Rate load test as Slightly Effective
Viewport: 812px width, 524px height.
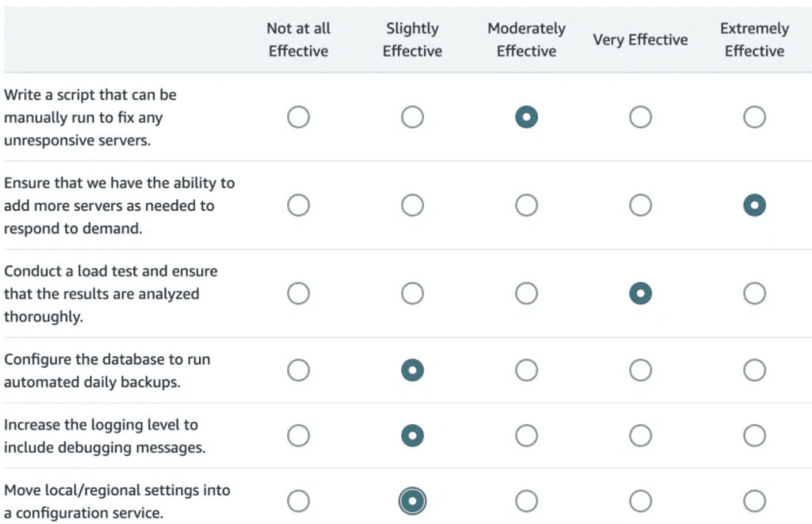tap(412, 294)
